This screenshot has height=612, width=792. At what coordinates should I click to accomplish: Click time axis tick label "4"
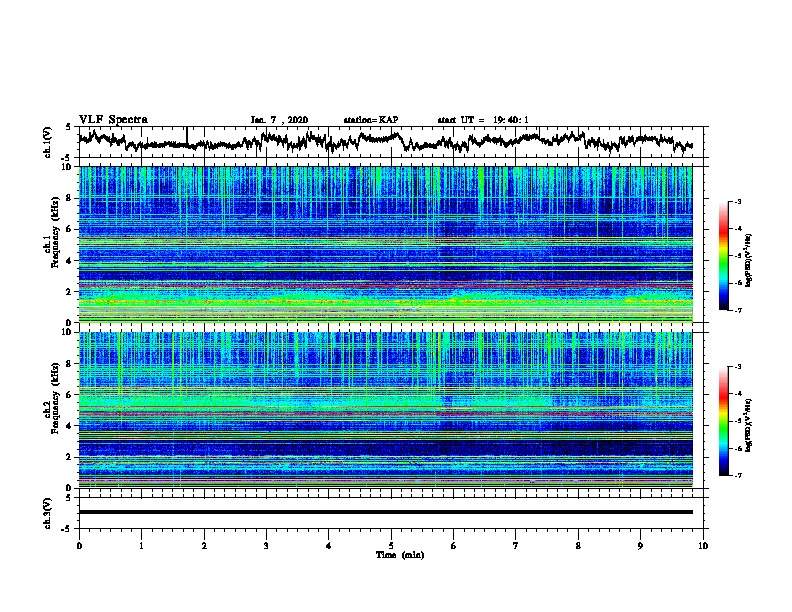pyautogui.click(x=329, y=546)
